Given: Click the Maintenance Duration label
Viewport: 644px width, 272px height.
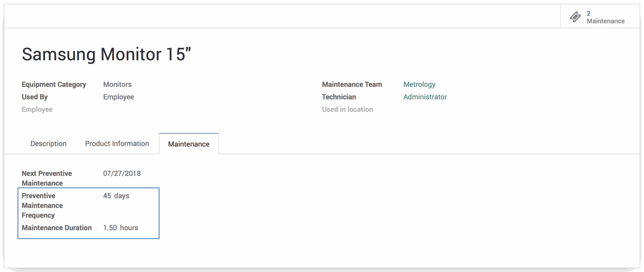Looking at the screenshot, I should pyautogui.click(x=57, y=228).
